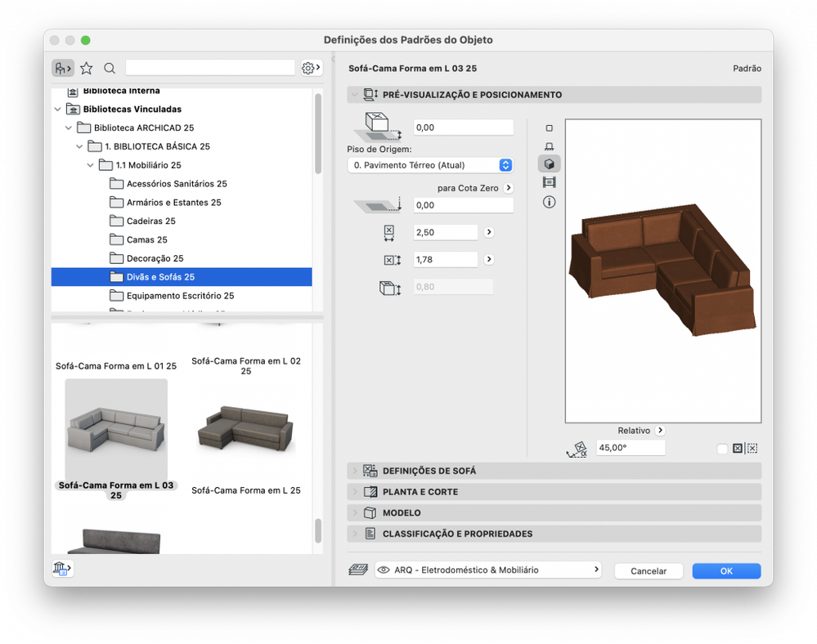Switch preview to 3D view icon
The image size is (817, 644).
coord(549,164)
